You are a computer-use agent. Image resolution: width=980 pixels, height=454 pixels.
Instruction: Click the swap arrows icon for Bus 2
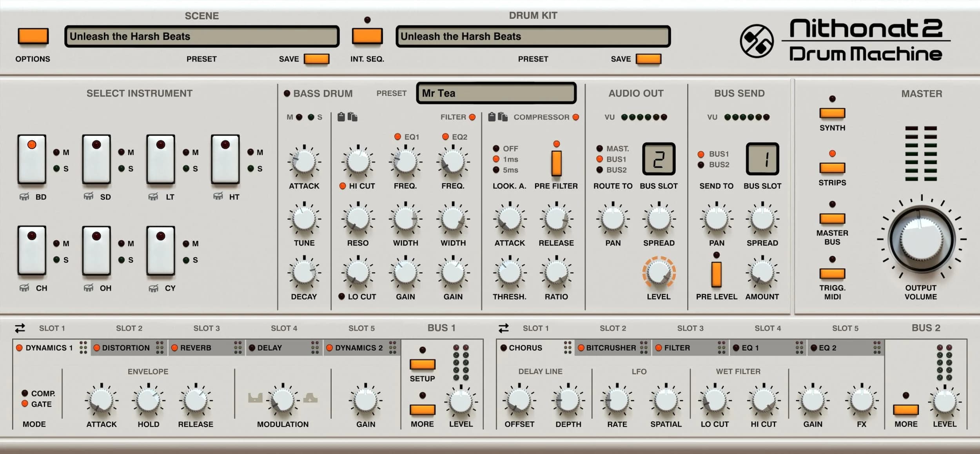point(504,328)
